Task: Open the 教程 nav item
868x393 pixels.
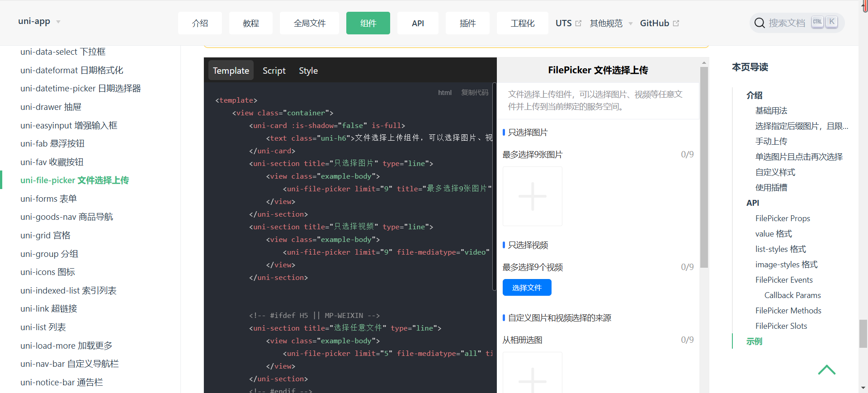Action: tap(251, 23)
